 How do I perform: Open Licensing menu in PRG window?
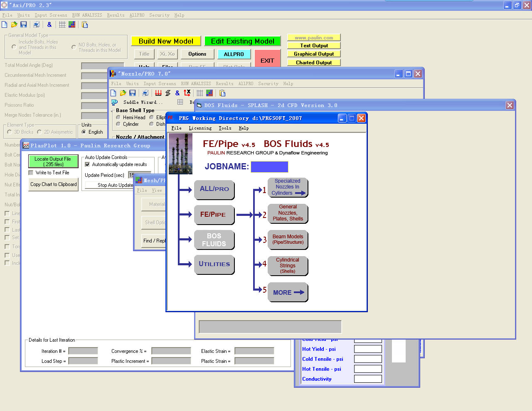click(x=200, y=128)
